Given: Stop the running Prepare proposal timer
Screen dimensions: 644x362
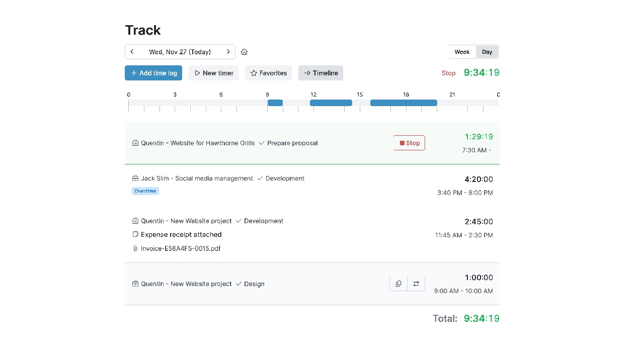Looking at the screenshot, I should [x=409, y=143].
